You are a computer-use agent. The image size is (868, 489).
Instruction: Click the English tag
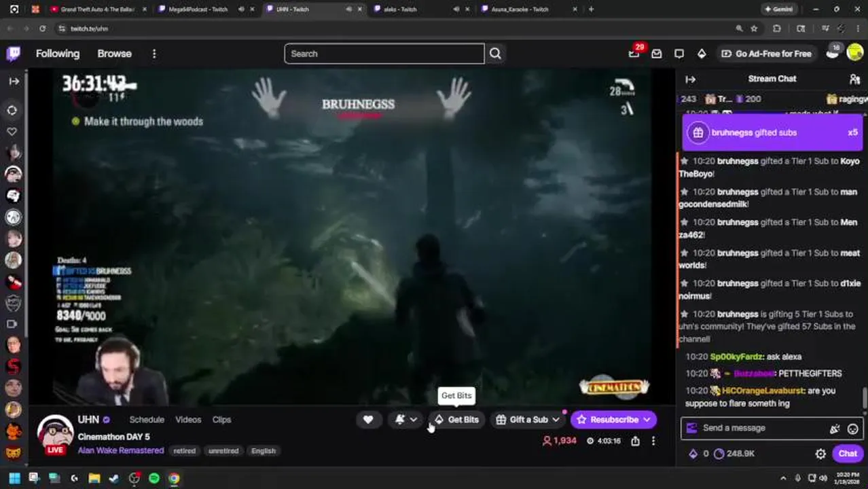[x=264, y=451]
